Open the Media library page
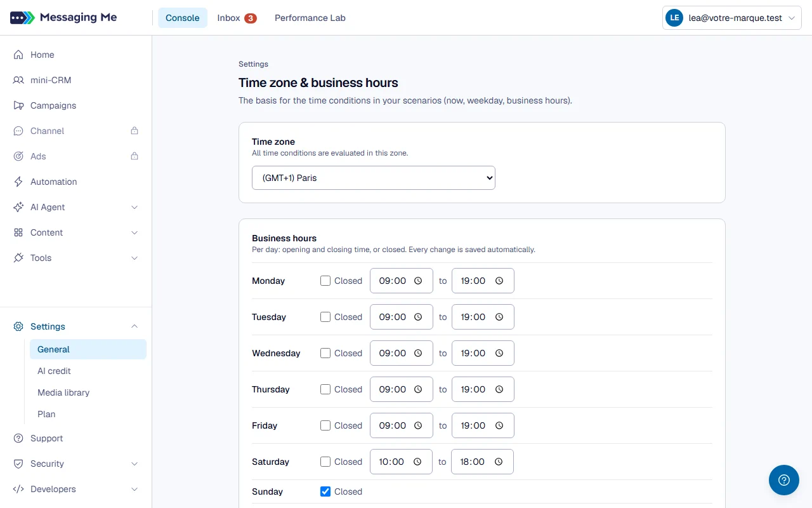 coord(88,392)
